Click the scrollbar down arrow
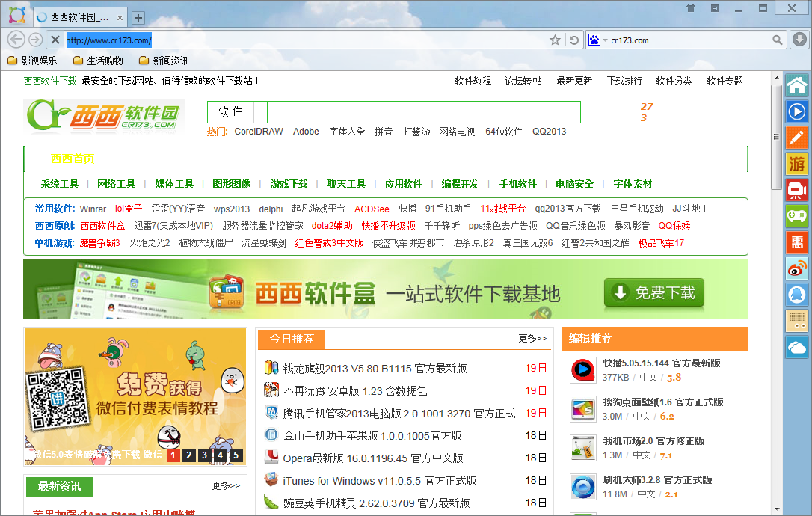The width and height of the screenshot is (812, 516). pos(776,509)
